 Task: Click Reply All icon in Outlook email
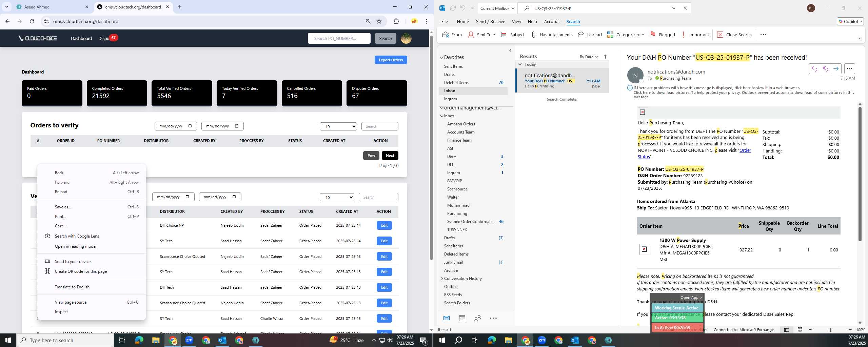(825, 69)
